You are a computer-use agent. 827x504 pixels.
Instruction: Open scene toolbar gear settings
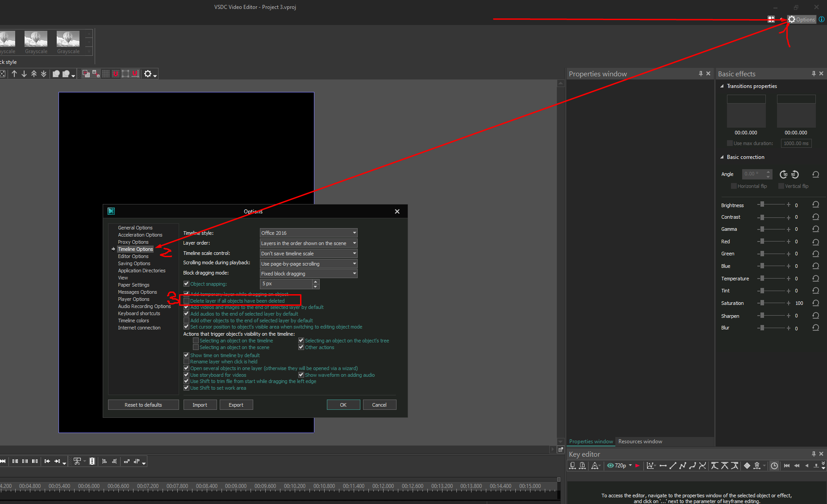tap(148, 74)
